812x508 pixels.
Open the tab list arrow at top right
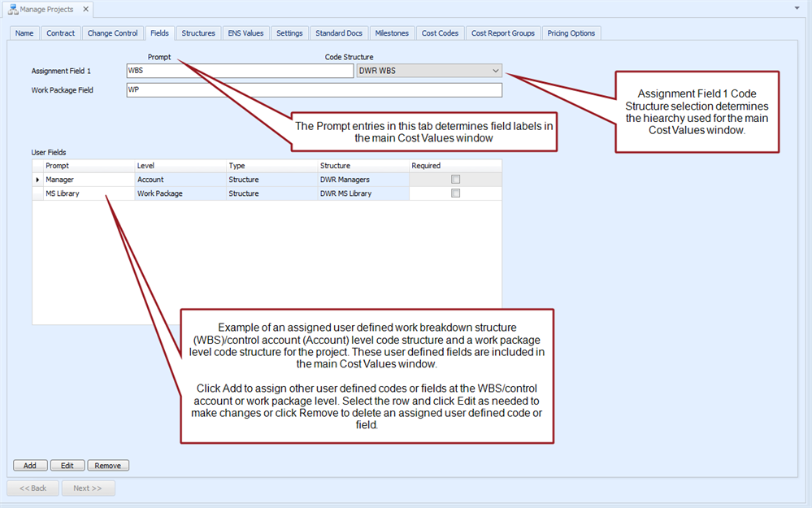coord(797,8)
